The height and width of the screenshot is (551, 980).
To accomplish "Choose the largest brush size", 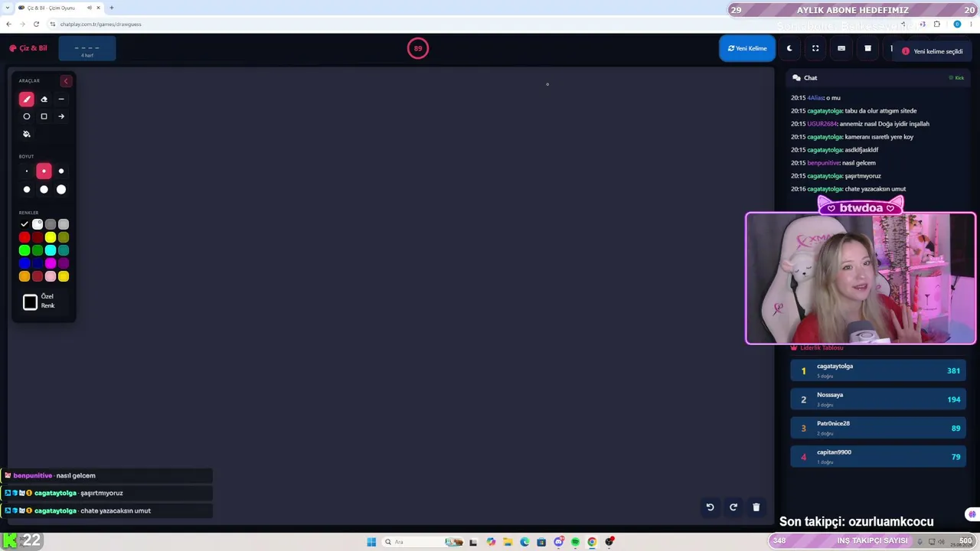I will (61, 189).
